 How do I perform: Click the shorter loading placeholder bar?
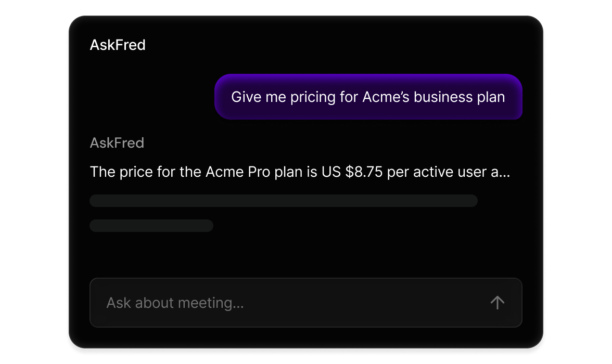pos(151,226)
